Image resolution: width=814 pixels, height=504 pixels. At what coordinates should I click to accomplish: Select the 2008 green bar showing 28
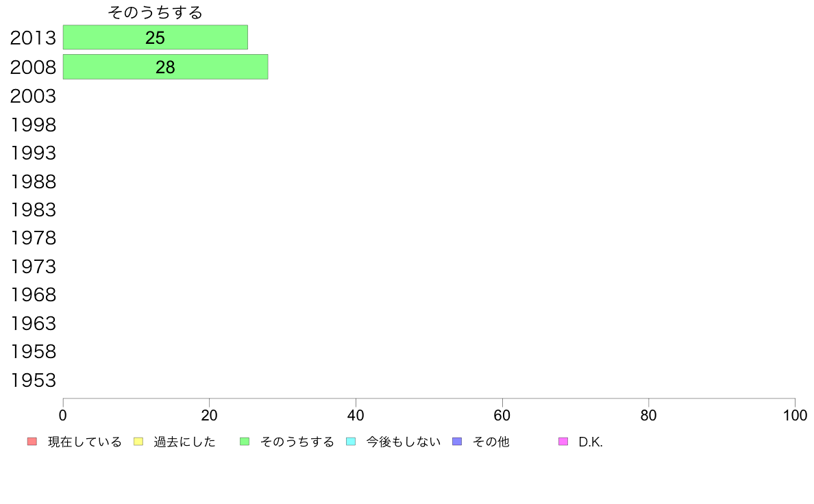pyautogui.click(x=166, y=67)
